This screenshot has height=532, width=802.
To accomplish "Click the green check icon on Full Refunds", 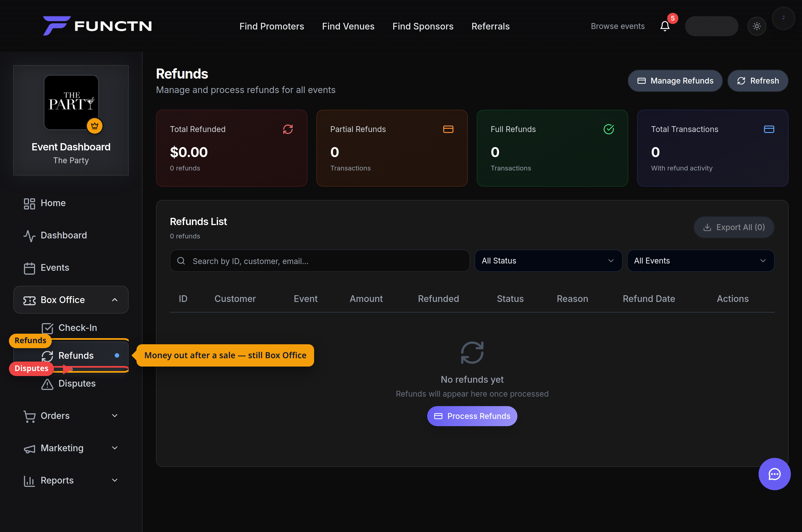I will click(x=609, y=129).
